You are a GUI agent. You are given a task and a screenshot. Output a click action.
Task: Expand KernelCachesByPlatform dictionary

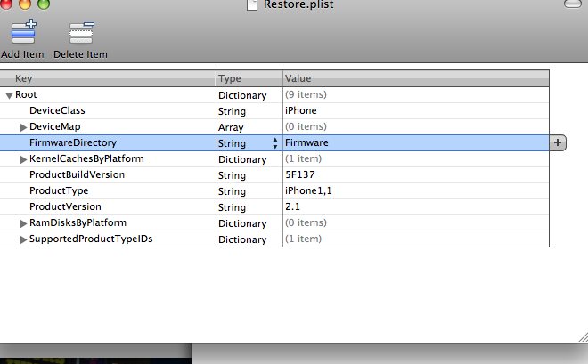23,159
